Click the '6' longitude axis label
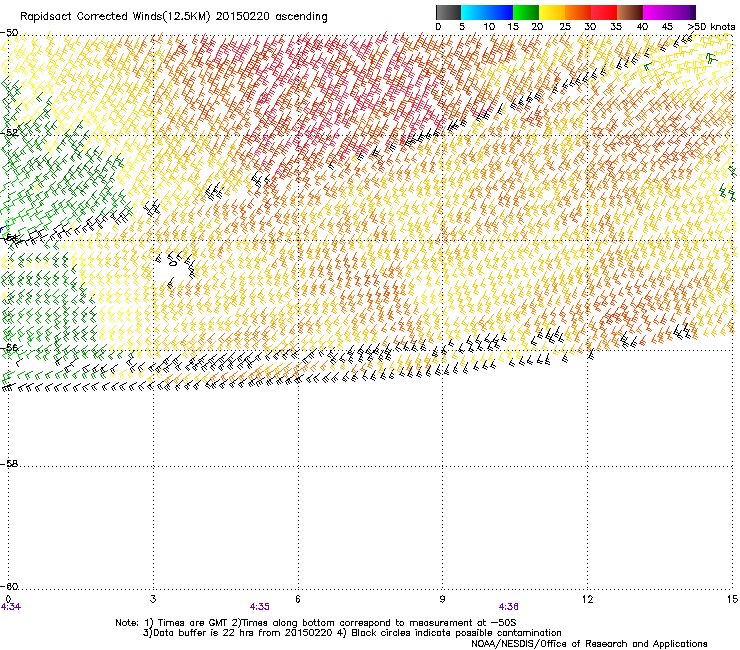Screen dimensions: 740x650 [x=298, y=599]
